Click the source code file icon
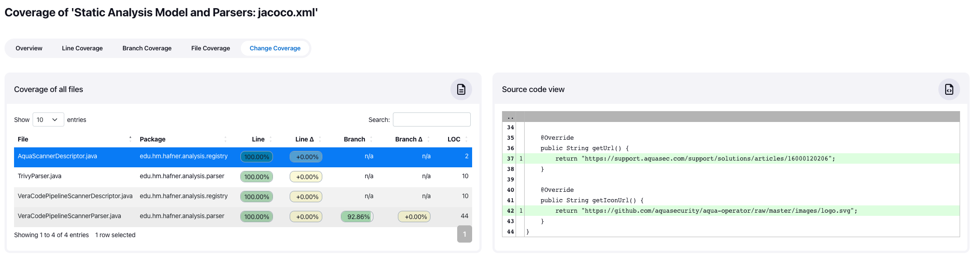 [x=949, y=89]
